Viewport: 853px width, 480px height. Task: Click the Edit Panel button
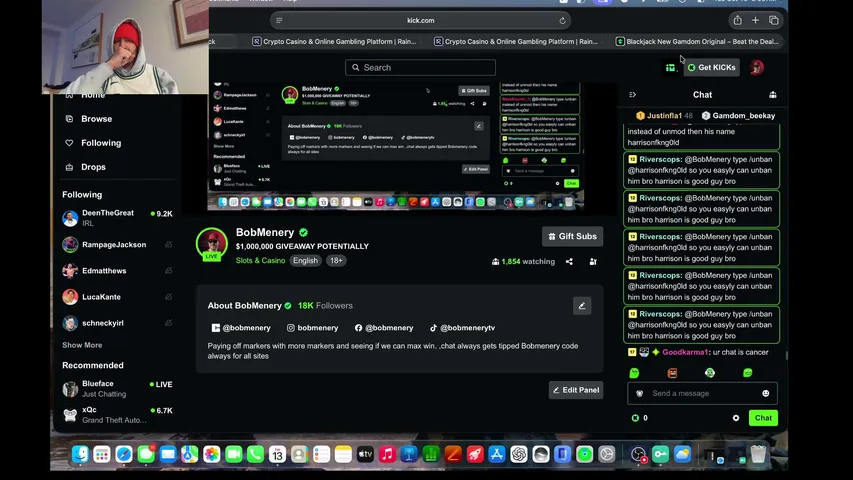tap(576, 390)
